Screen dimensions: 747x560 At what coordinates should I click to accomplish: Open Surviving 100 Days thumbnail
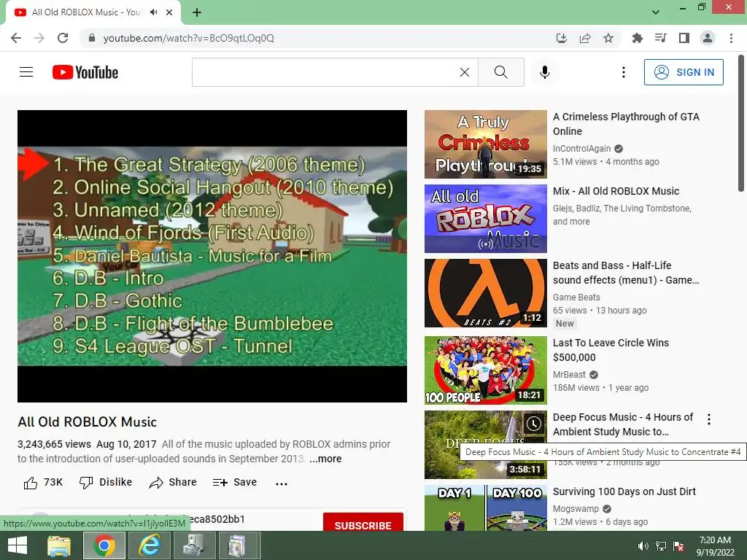click(485, 507)
